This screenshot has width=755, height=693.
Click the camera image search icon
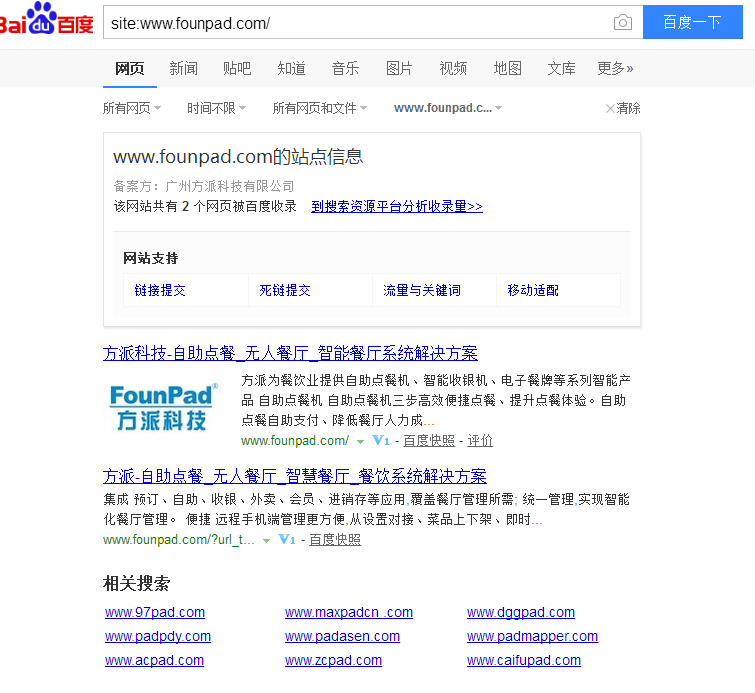(622, 22)
